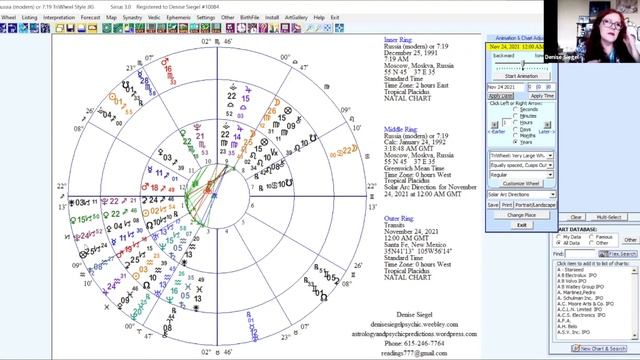Open the Install menu

pyautogui.click(x=272, y=18)
